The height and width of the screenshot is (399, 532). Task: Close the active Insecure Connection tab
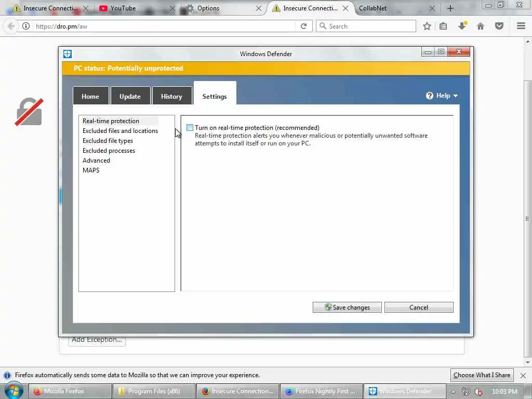(x=345, y=8)
